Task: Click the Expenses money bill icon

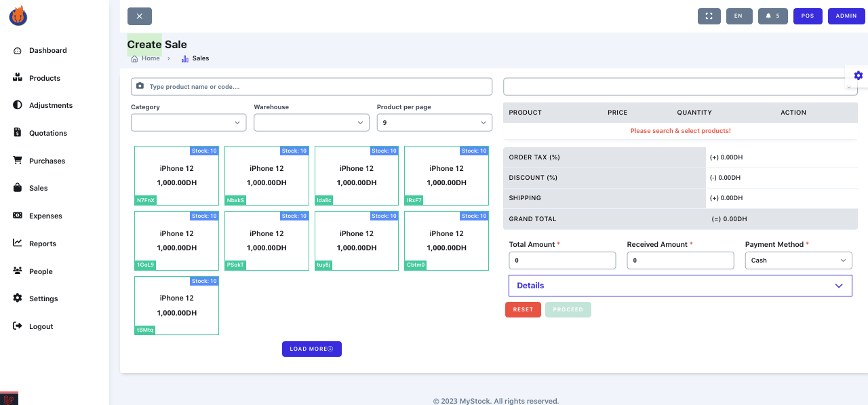Action: coord(18,216)
